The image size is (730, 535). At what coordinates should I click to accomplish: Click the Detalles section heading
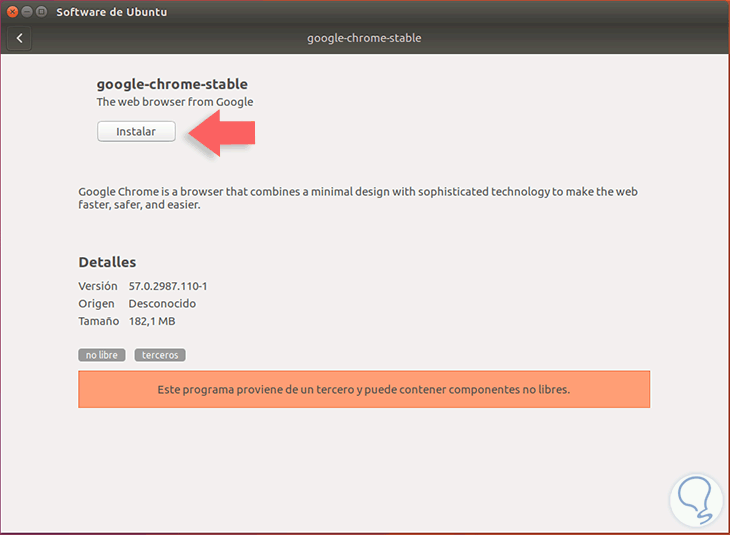point(107,262)
